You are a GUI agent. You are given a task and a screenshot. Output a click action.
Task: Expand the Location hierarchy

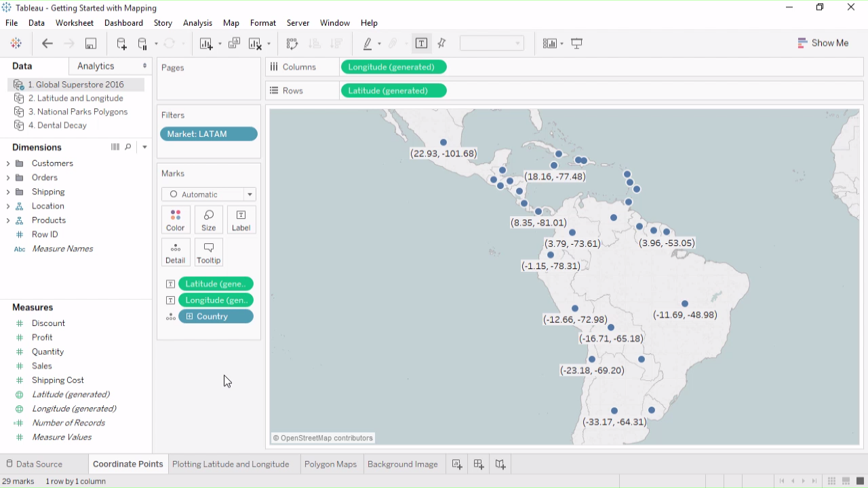[8, 206]
